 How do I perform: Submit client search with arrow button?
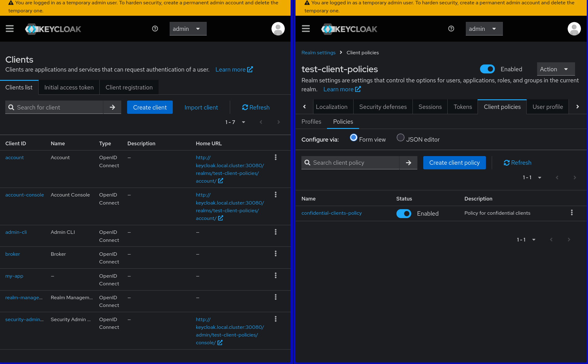pyautogui.click(x=112, y=107)
